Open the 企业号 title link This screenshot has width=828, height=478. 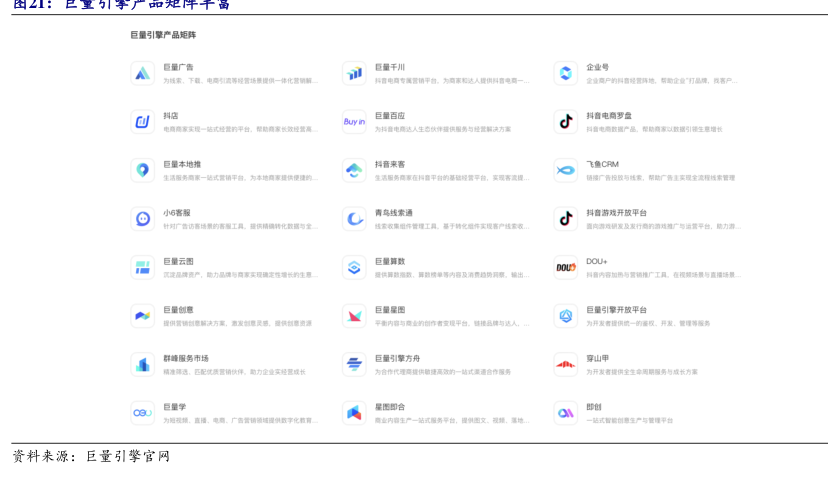[x=597, y=67]
